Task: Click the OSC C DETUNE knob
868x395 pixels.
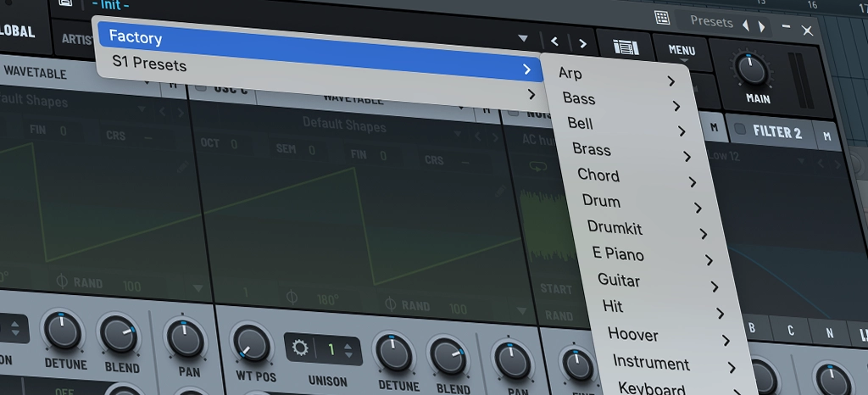Action: pyautogui.click(x=394, y=353)
